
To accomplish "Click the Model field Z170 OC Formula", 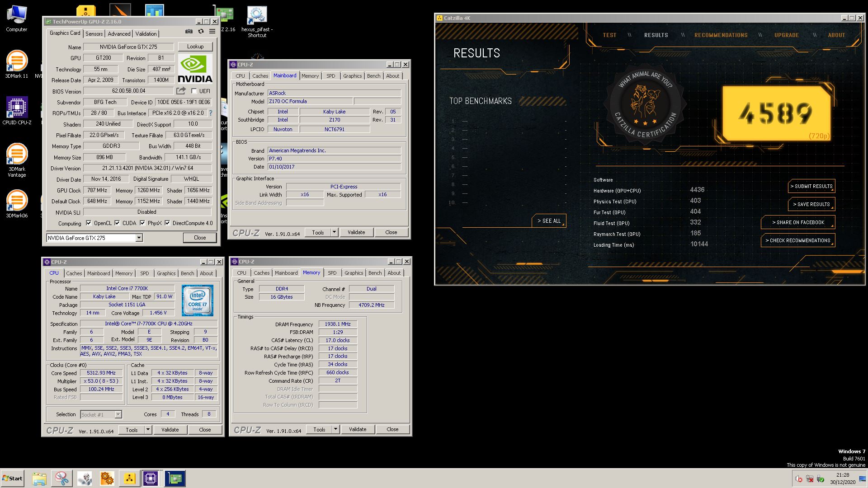I will coord(310,101).
